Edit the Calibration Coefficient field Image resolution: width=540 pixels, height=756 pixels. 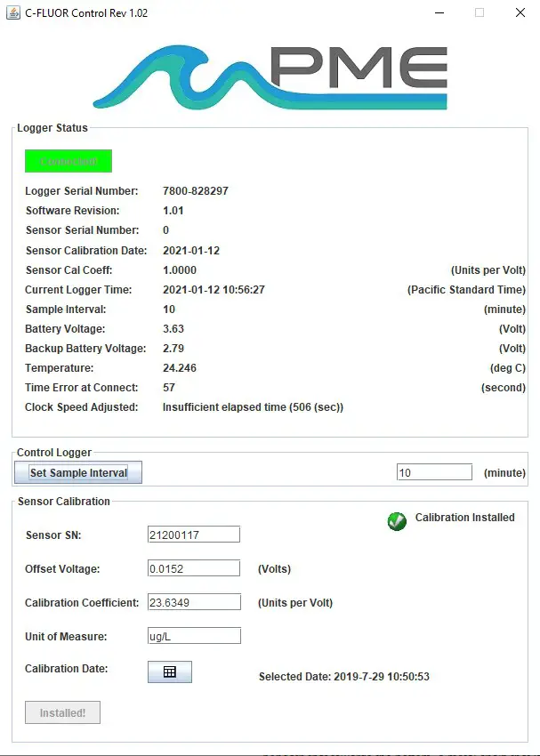click(194, 602)
